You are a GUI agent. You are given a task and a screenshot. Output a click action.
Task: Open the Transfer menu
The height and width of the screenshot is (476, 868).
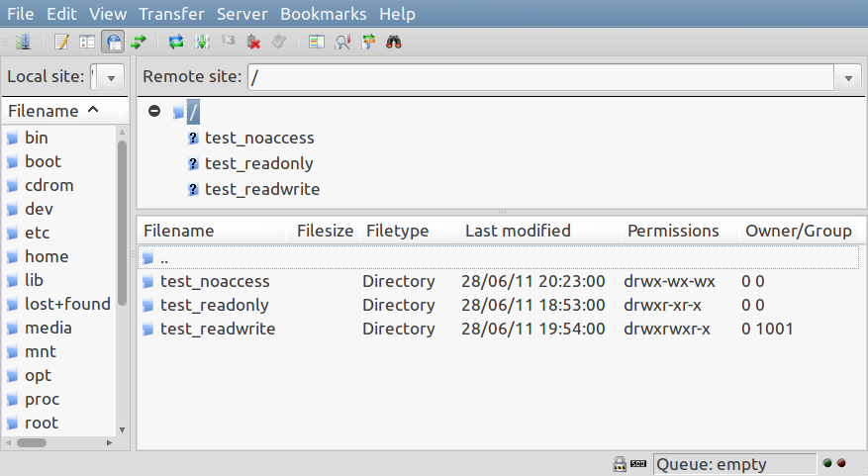pyautogui.click(x=171, y=14)
